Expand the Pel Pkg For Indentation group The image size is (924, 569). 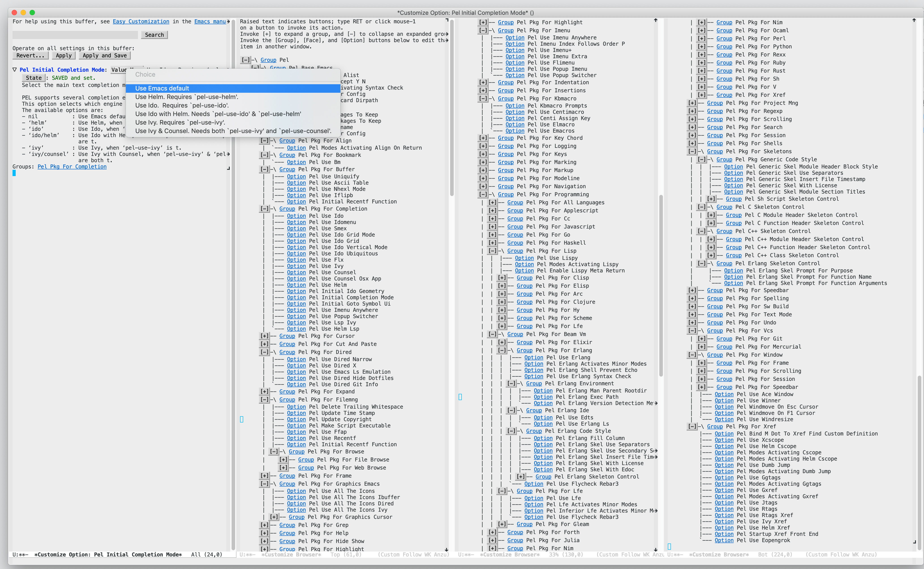[483, 82]
